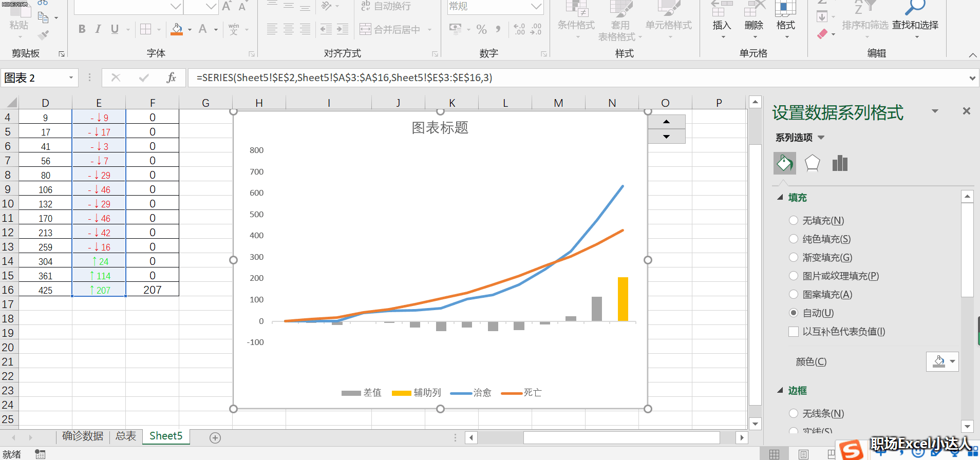Switch to the 确诊数据 sheet tab
Viewport: 980px width, 460px height.
83,436
